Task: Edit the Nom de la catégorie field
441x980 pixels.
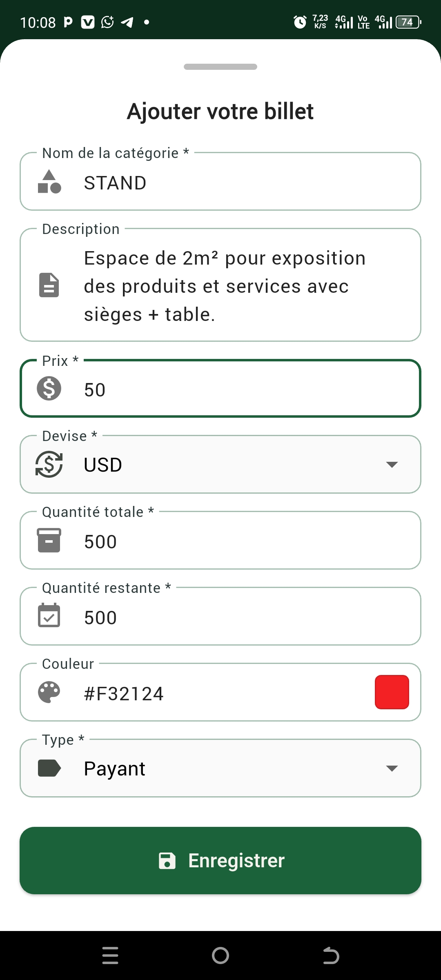Action: click(x=245, y=183)
